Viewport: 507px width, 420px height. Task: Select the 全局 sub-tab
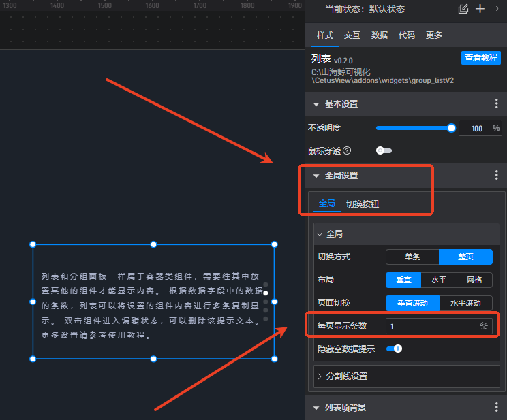[327, 204]
